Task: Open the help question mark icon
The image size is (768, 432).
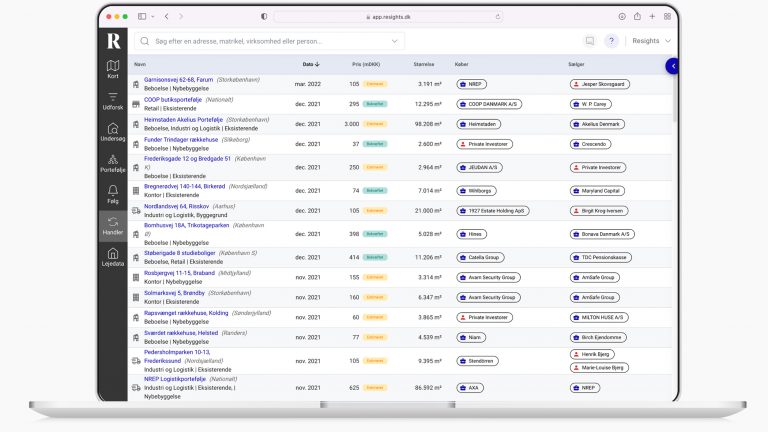Action: point(611,41)
